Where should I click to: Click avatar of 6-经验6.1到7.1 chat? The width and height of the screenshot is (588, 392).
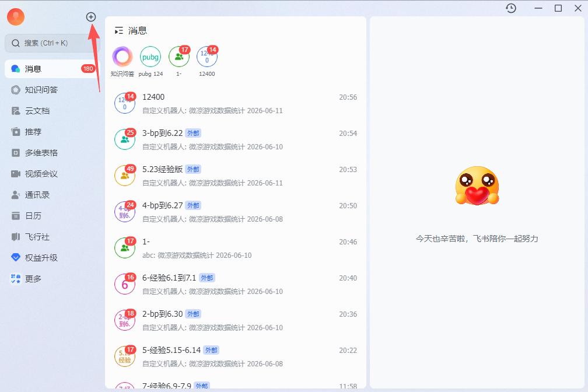125,284
